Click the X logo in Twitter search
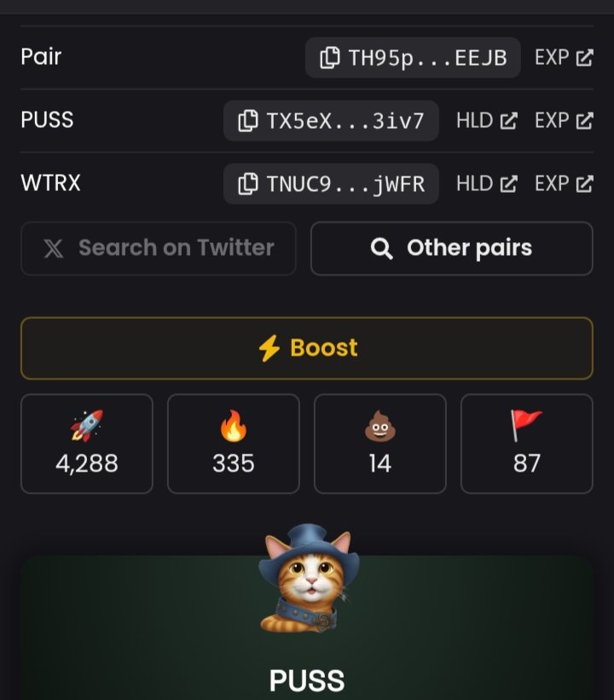This screenshot has height=700, width=614. tap(54, 249)
